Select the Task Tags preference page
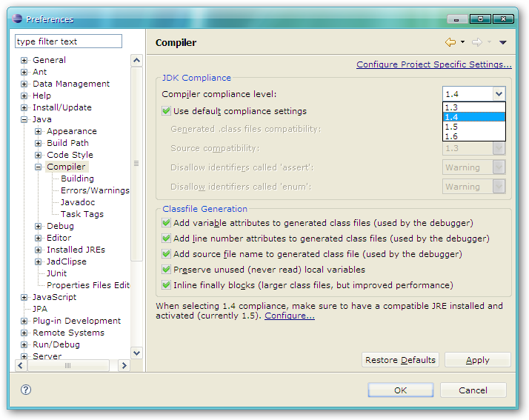 82,214
